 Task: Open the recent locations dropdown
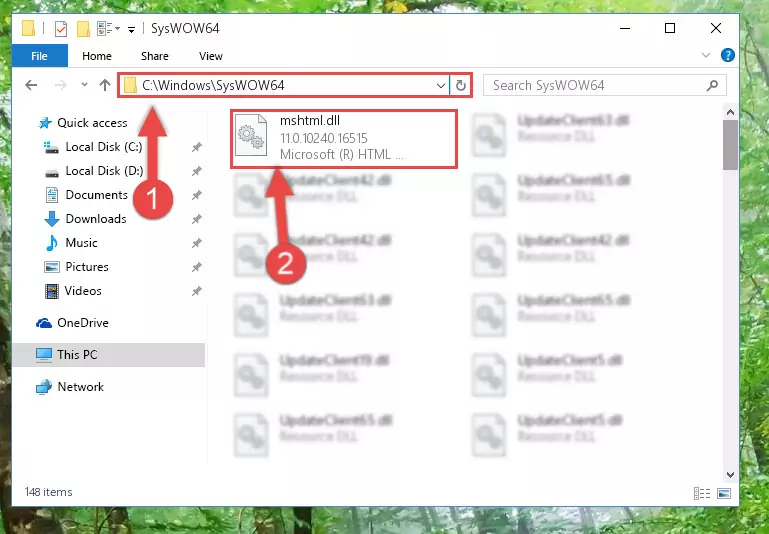coord(84,85)
